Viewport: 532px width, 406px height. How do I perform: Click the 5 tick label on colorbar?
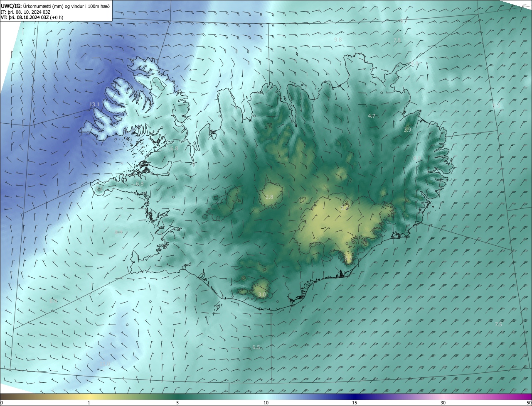(177, 403)
